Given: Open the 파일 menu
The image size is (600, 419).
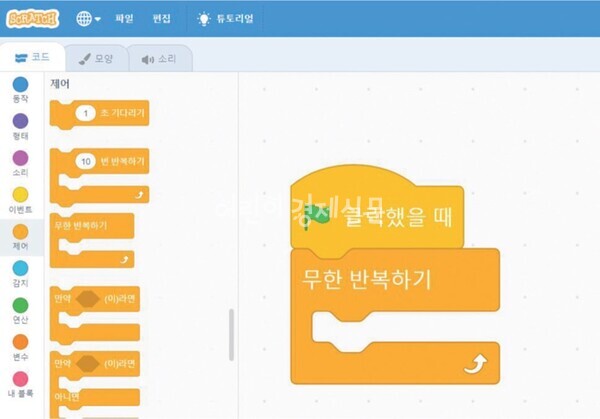Looking at the screenshot, I should click(x=124, y=18).
